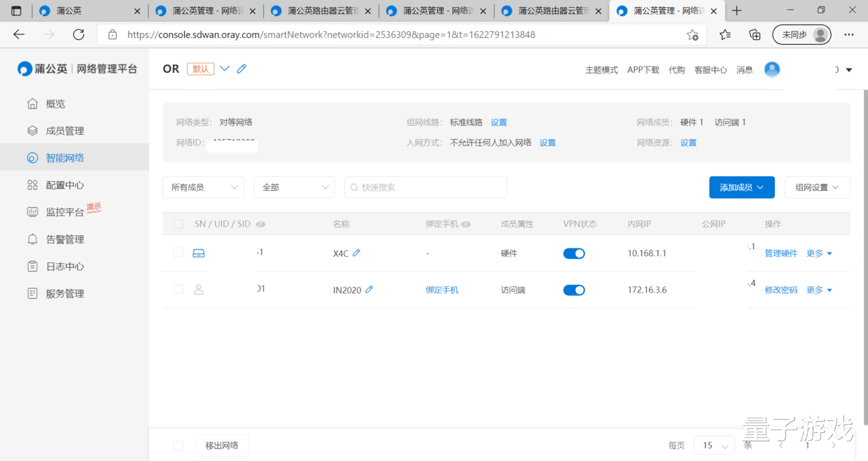Check the select-all checkbox in table header
Image resolution: width=868 pixels, height=461 pixels.
click(178, 223)
